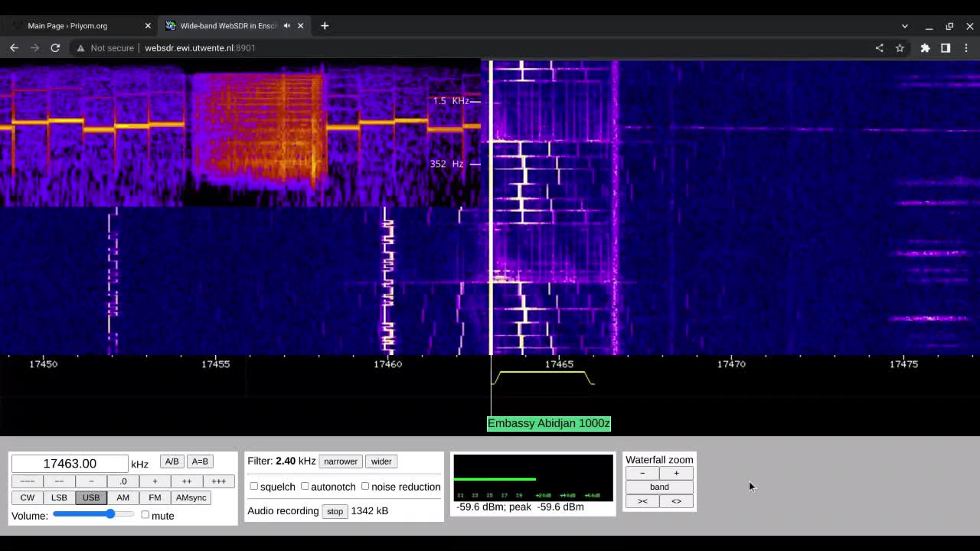Open a new browser tab
This screenshot has width=980, height=551.
(325, 25)
